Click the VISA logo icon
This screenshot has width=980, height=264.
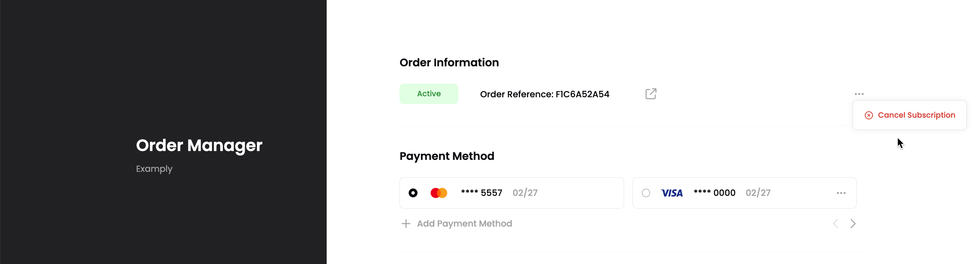(671, 193)
